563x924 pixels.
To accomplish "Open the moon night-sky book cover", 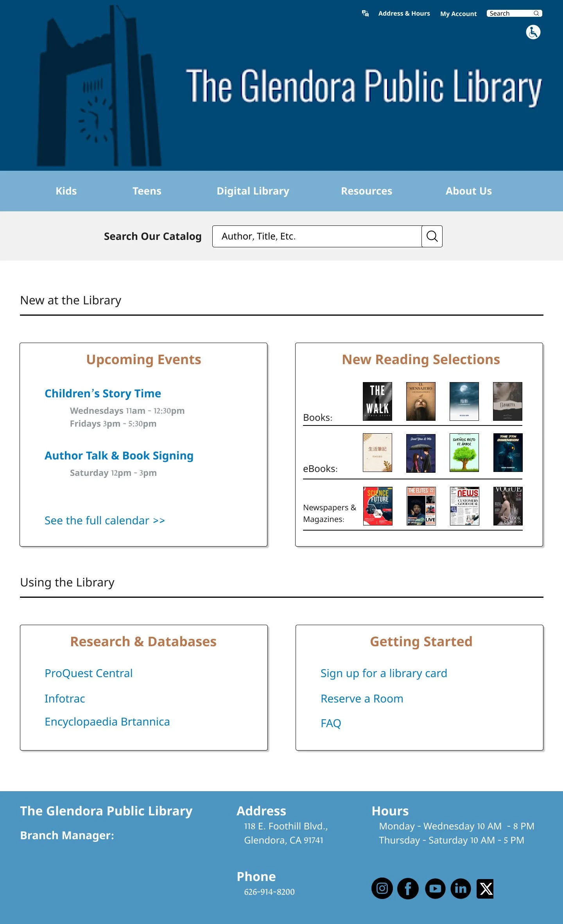I will [464, 401].
